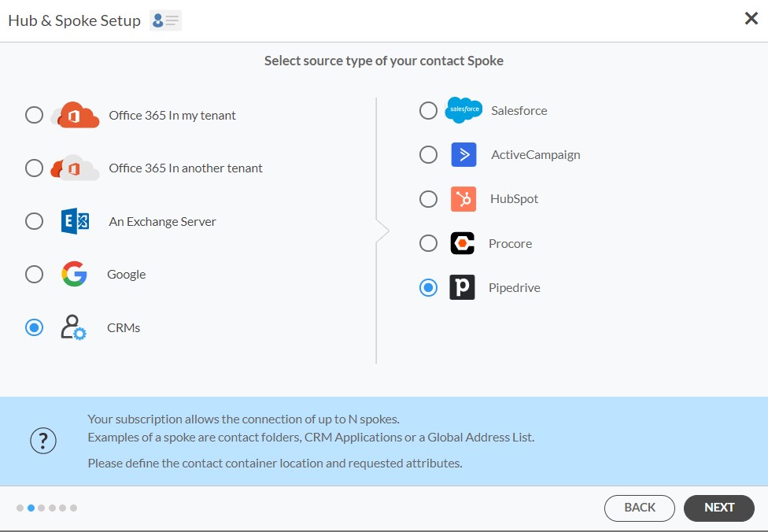Click the Procore logo icon
768x532 pixels.
click(463, 243)
